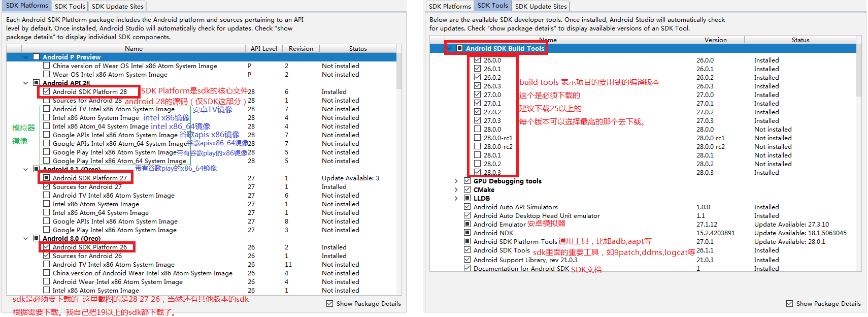Image resolution: width=868 pixels, height=317 pixels.
Task: Uncheck Sources for Android 26
Action: (46, 256)
